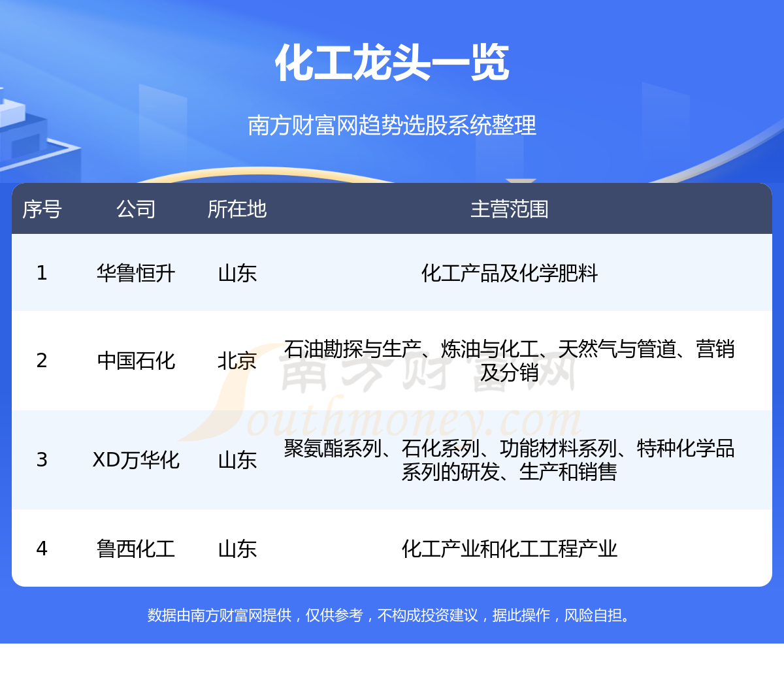Screen dimensions: 784x686
Task: Select row number 4 cell
Action: coord(42,548)
